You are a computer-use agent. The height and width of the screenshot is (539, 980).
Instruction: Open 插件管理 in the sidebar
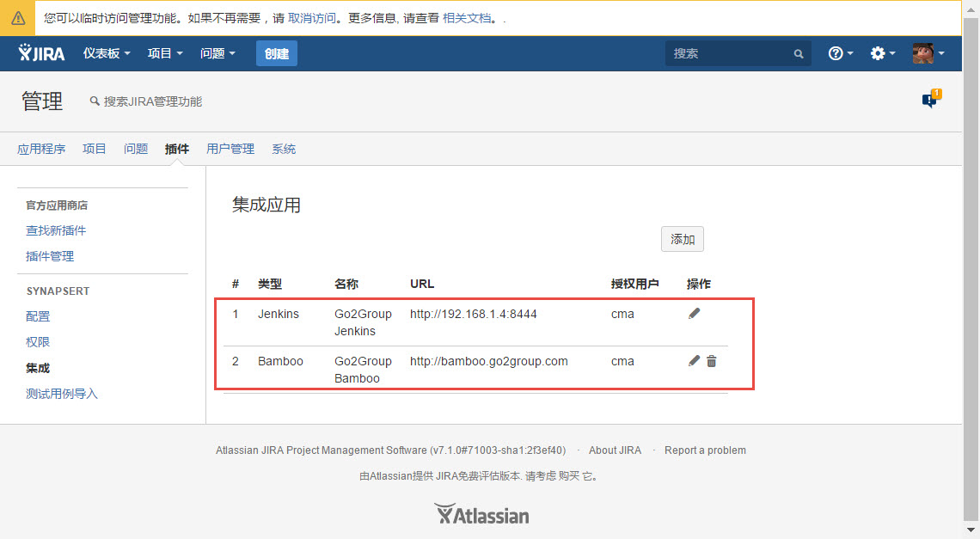(x=49, y=256)
